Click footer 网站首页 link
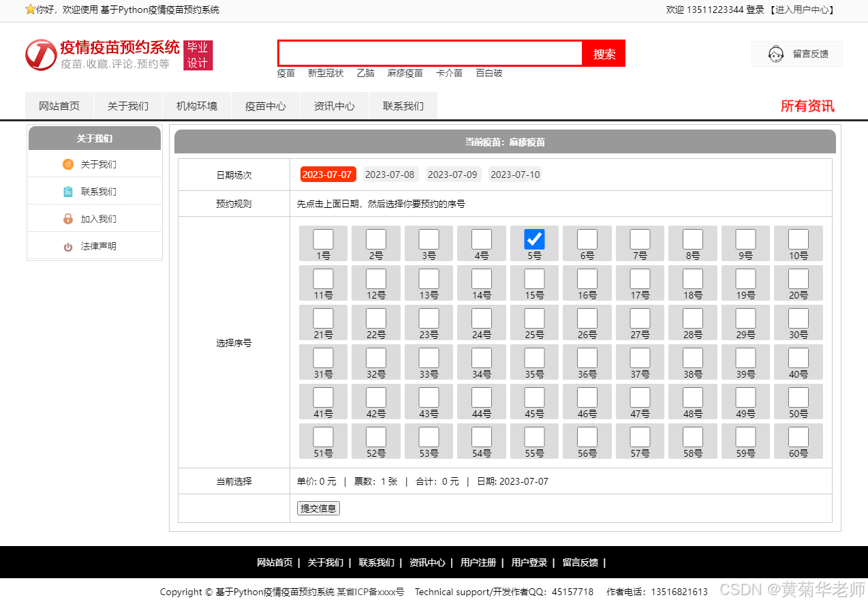Screen dimensions: 868x604 coord(275,562)
